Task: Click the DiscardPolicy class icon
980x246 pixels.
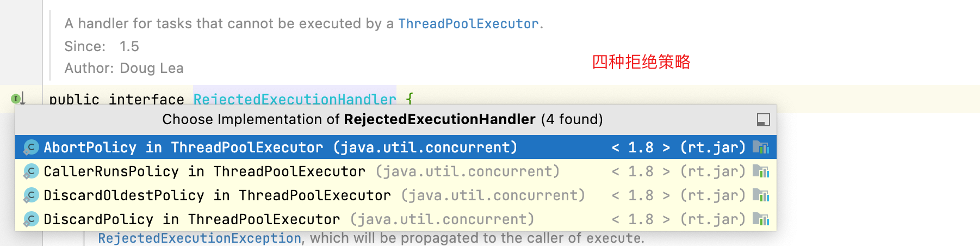Action: (31, 219)
